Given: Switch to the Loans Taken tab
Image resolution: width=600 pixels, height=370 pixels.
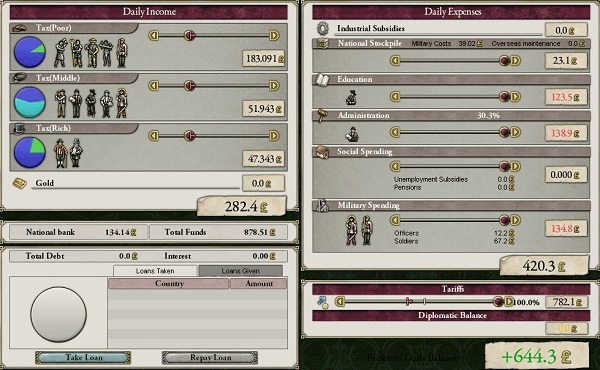Looking at the screenshot, I should 155,271.
